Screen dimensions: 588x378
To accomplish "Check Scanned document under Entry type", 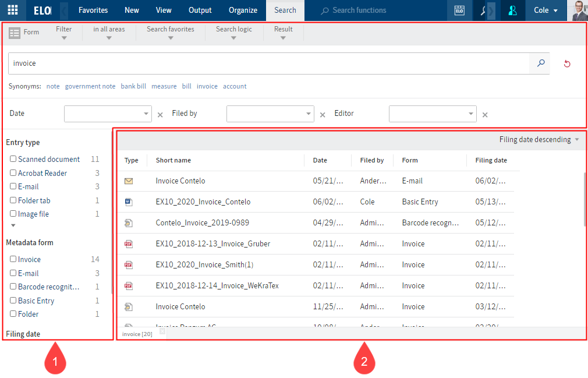I will [13, 159].
